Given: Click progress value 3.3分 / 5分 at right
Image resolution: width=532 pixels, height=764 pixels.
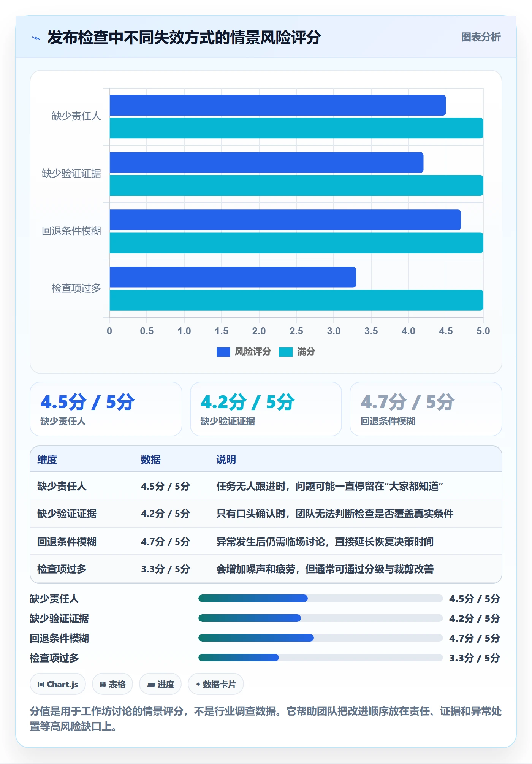Looking at the screenshot, I should (x=475, y=658).
